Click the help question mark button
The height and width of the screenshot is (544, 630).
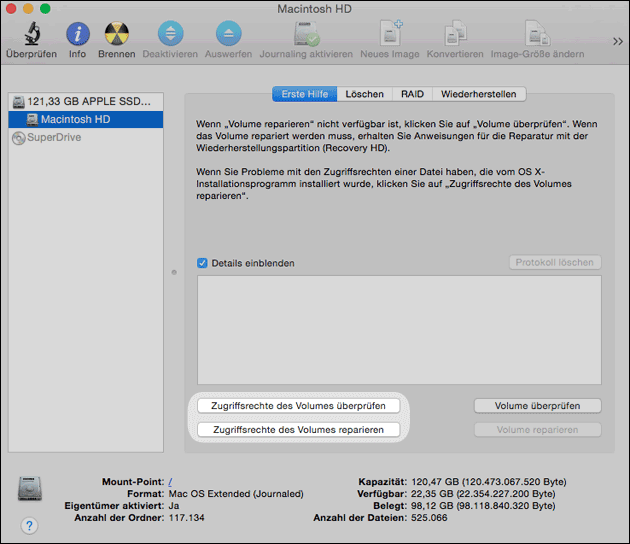29,526
